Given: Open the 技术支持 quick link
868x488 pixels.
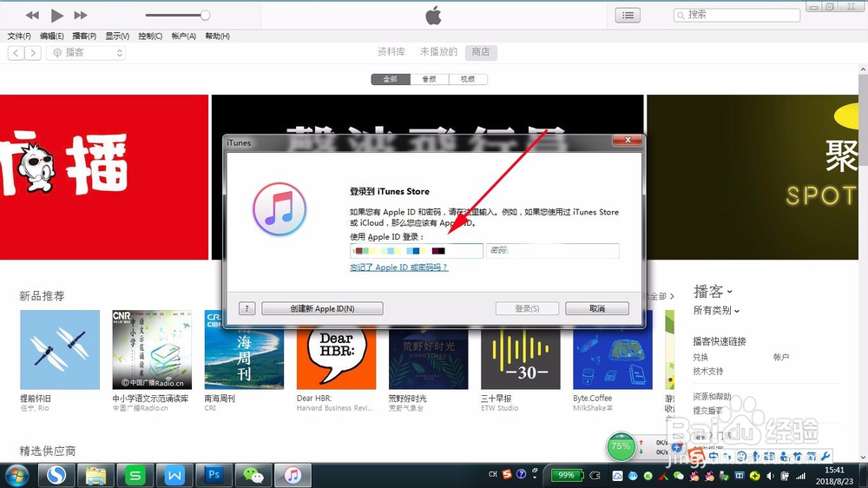Looking at the screenshot, I should click(708, 371).
